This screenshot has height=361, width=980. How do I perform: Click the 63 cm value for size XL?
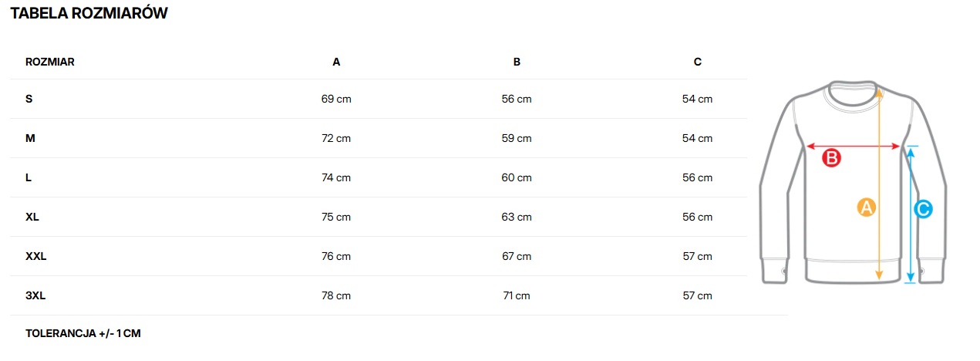pos(517,217)
